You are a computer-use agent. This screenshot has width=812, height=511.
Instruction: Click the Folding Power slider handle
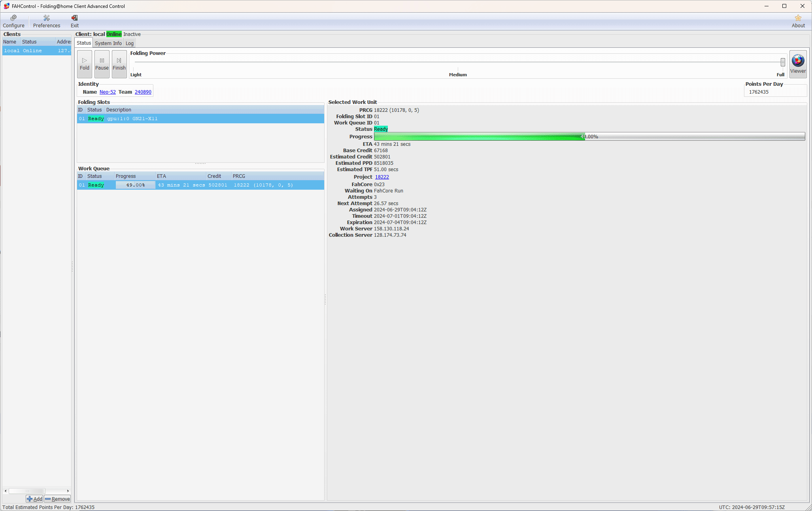(782, 62)
